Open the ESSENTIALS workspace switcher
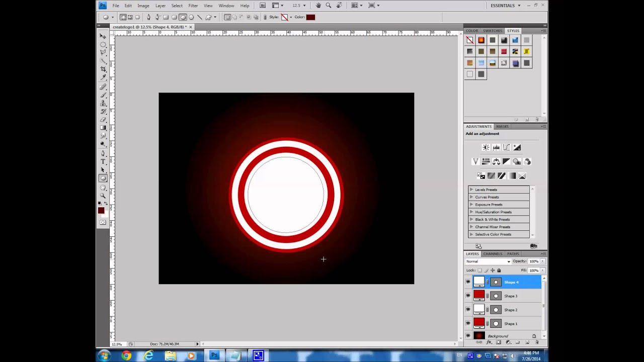644x362 pixels. tap(506, 6)
